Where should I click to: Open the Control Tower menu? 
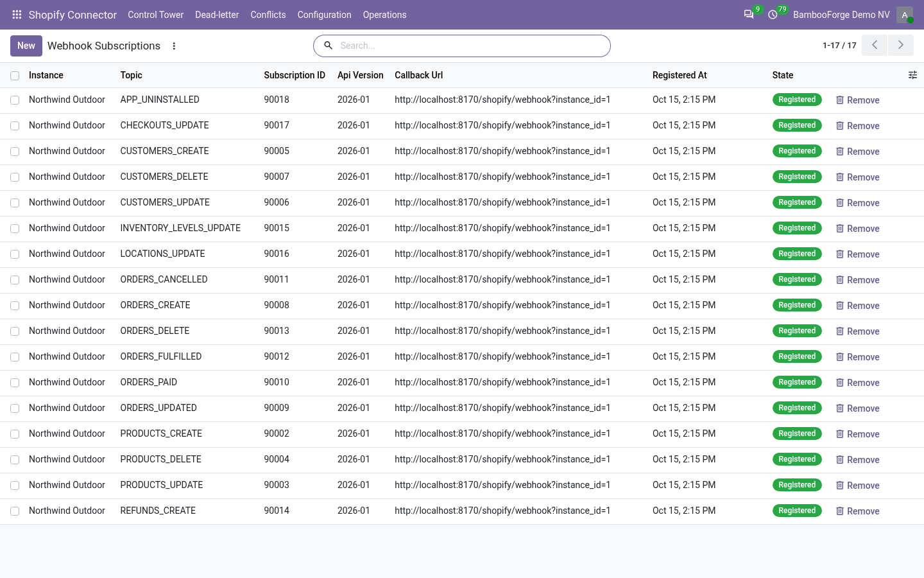(x=155, y=15)
